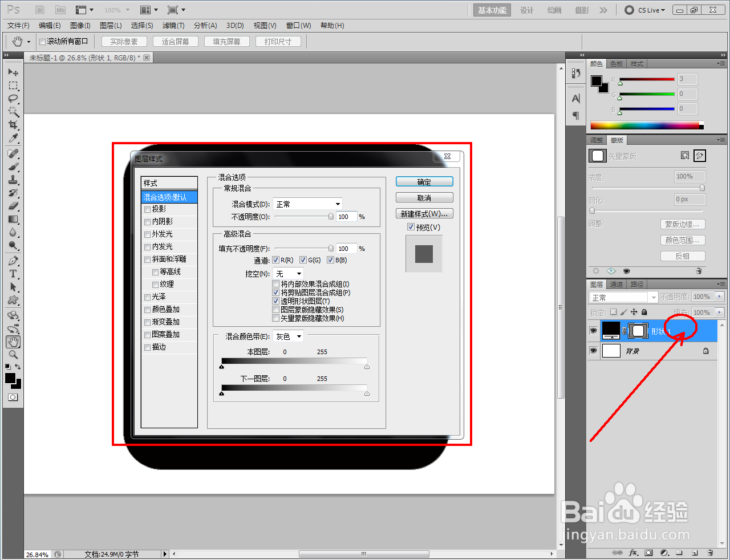Click the create new group folder icon
This screenshot has width=730, height=560.
679,553
